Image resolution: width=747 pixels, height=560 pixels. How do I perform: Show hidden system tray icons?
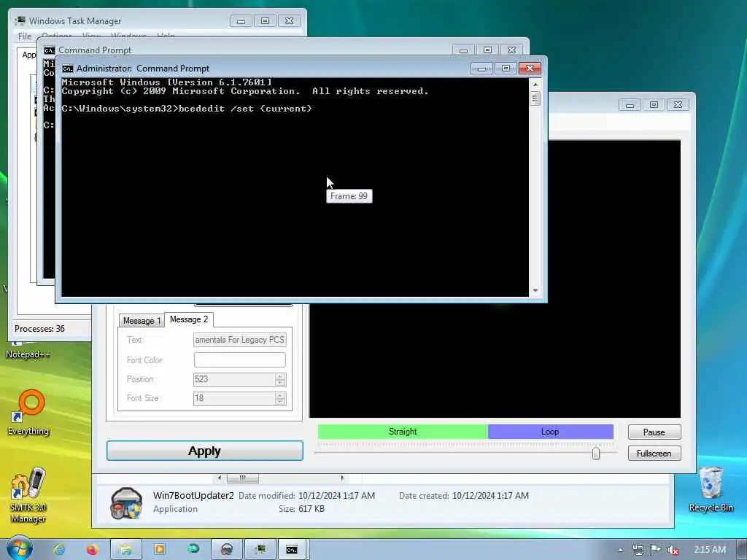(x=620, y=550)
